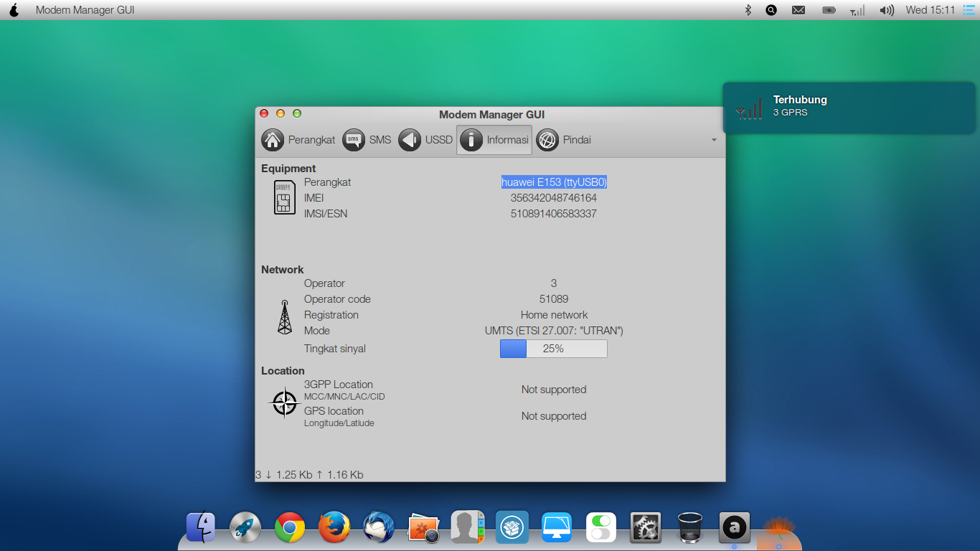This screenshot has height=551, width=980.
Task: Open the Apple menu logo
Action: tap(14, 10)
